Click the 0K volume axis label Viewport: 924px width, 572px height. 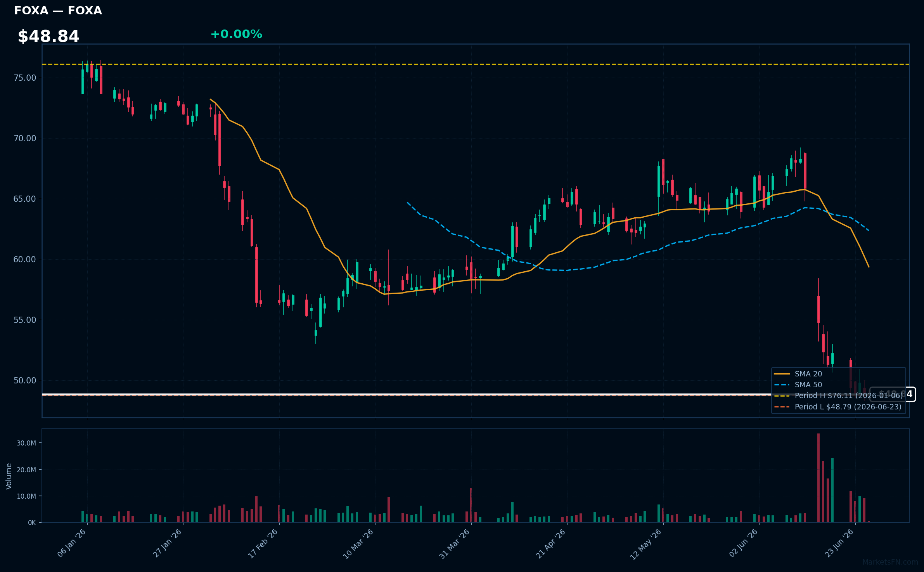(32, 523)
